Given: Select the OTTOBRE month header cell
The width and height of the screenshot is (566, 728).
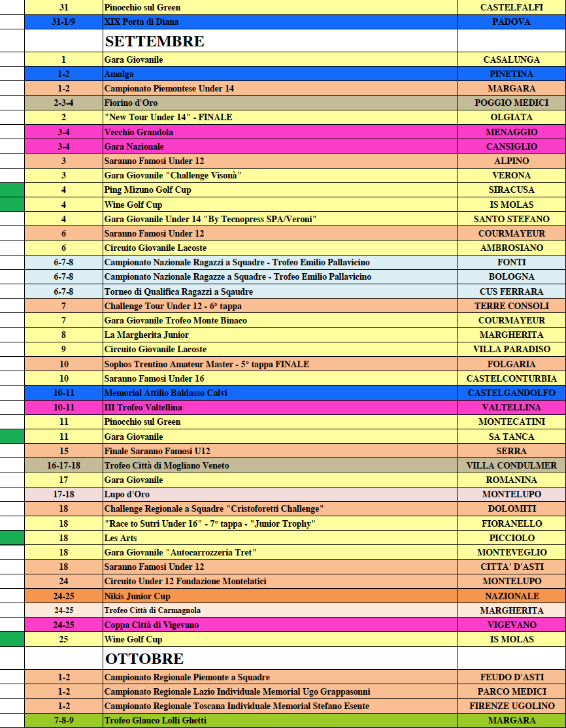Looking at the screenshot, I should 279,659.
